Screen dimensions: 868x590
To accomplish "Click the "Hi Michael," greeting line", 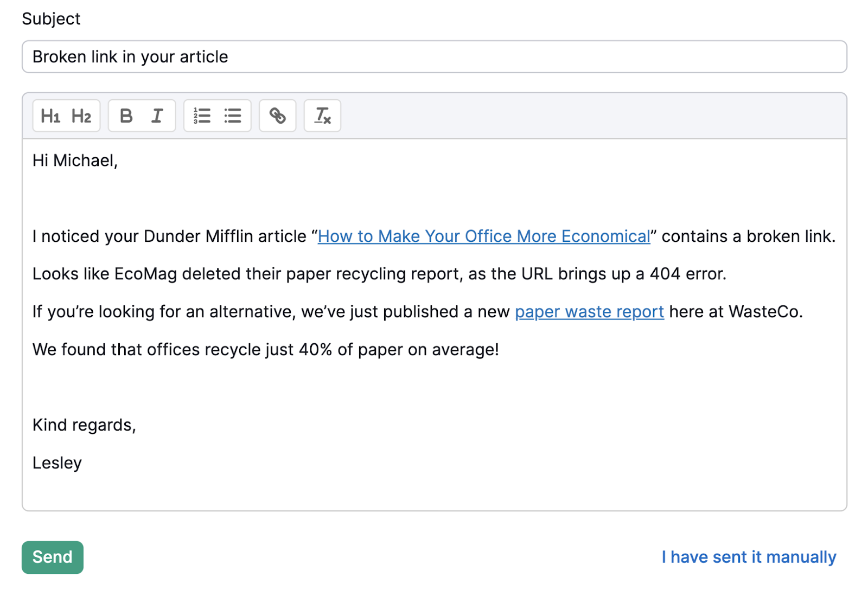I will click(74, 160).
